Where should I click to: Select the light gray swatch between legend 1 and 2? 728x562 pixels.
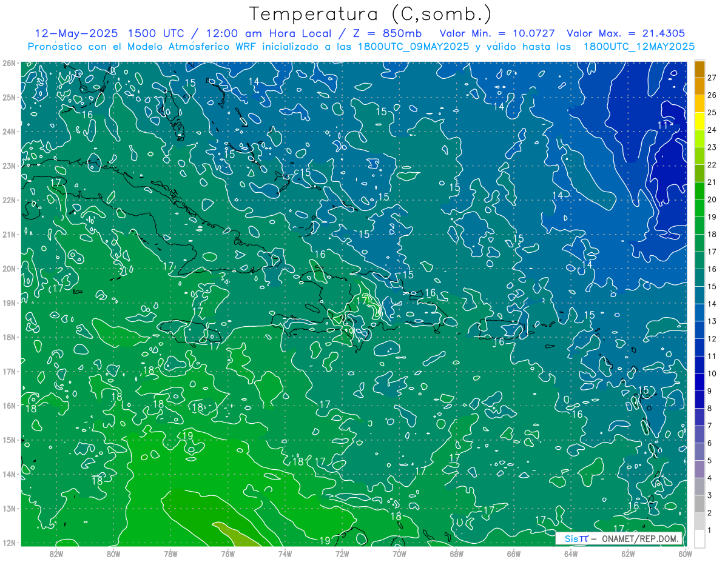(699, 521)
